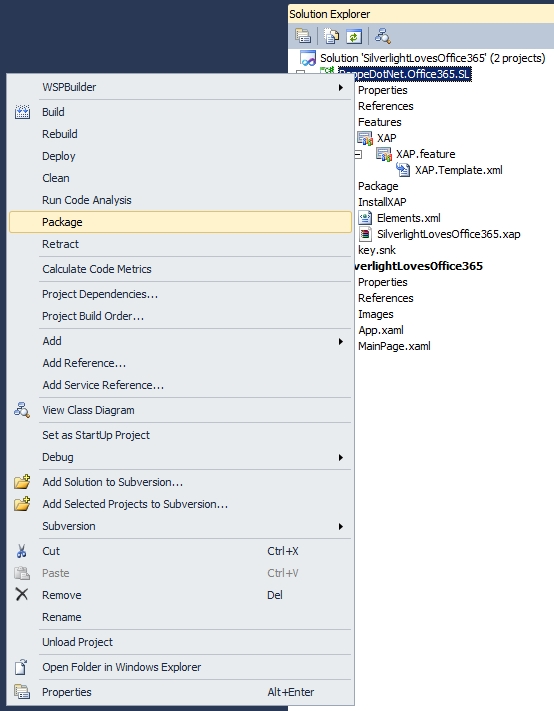Screen dimensions: 554x711
Task: Click the Show All Files toolbar icon
Action: (331, 36)
